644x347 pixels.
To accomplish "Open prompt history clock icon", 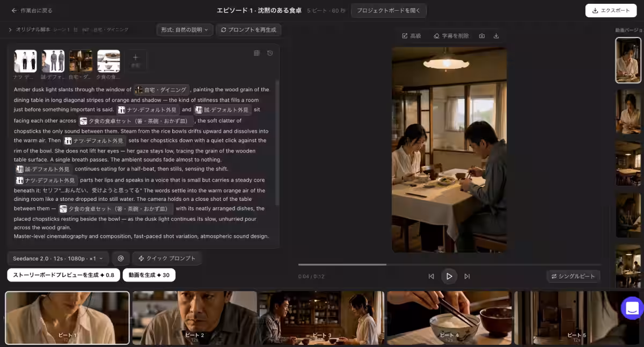I will coord(270,53).
